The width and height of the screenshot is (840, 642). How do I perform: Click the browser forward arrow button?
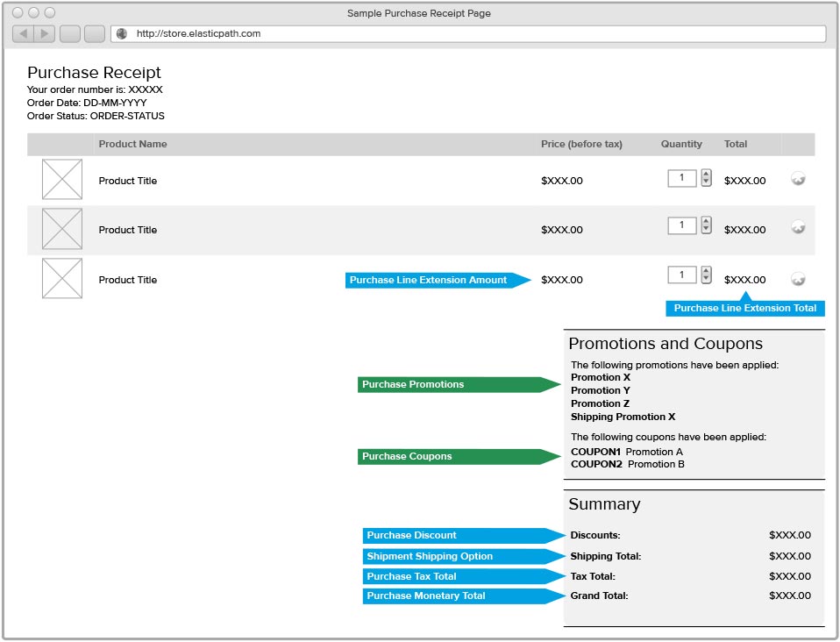pyautogui.click(x=45, y=34)
